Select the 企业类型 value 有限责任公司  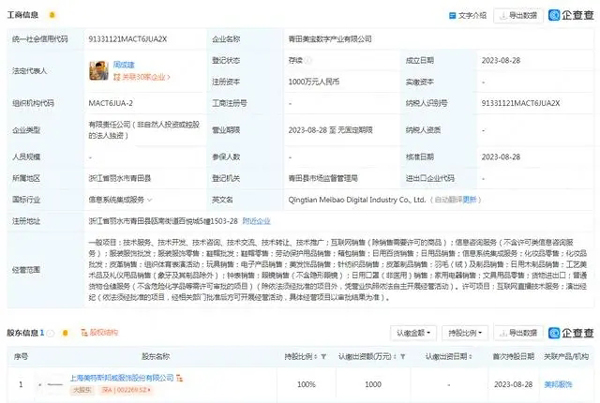[x=144, y=130]
